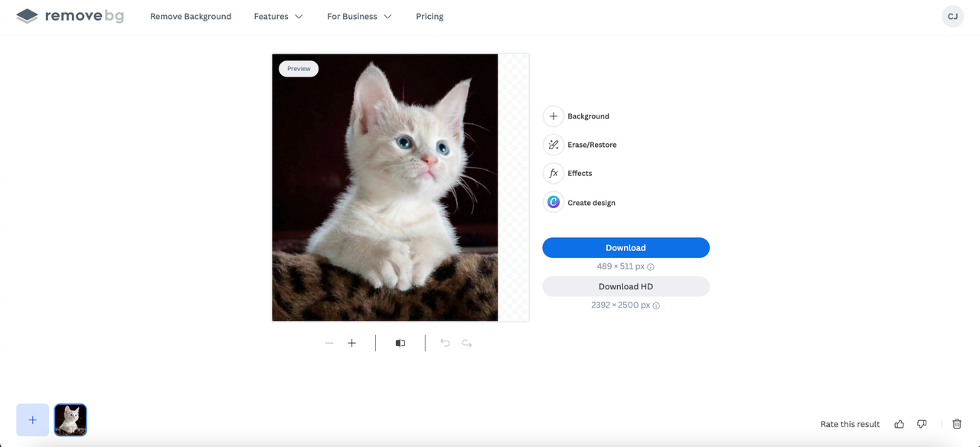
Task: Click the remove.bg logo
Action: click(70, 16)
